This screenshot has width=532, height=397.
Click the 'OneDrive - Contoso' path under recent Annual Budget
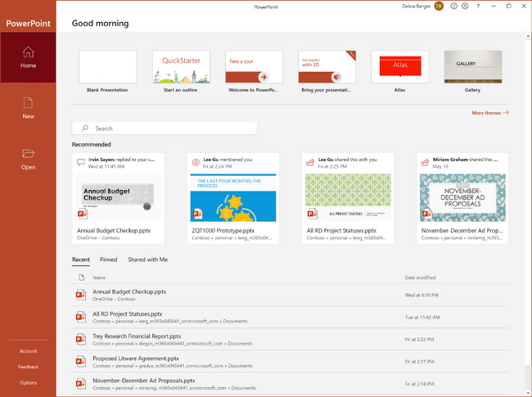[x=114, y=299]
